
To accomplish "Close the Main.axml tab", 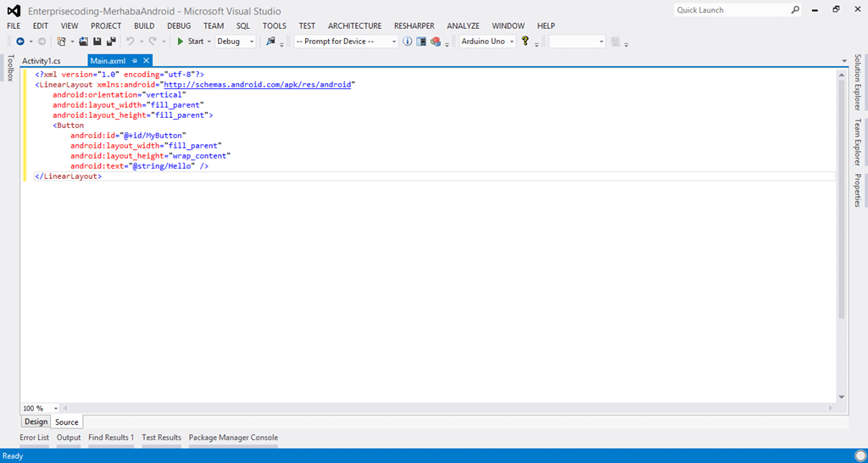I will tap(146, 60).
